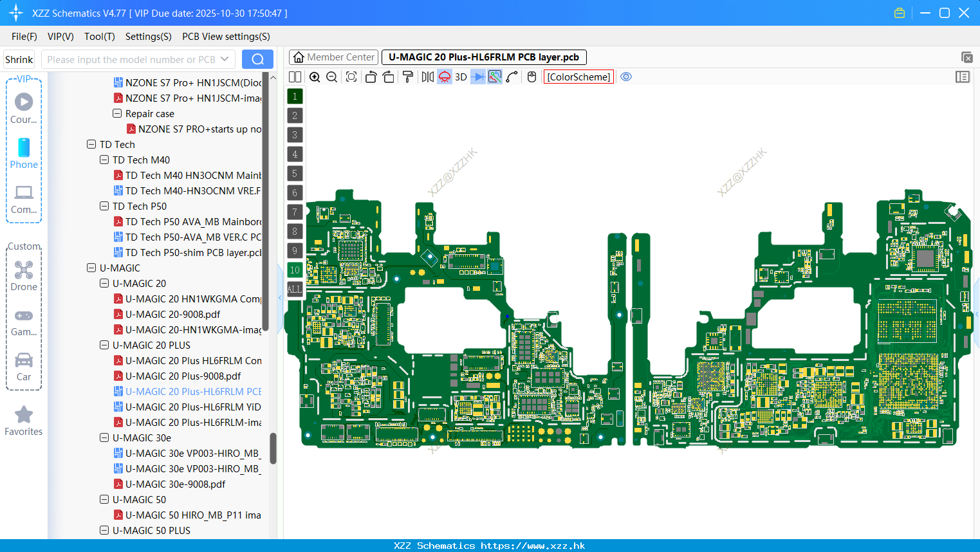
Task: Fit PCB board to window
Action: pos(351,77)
